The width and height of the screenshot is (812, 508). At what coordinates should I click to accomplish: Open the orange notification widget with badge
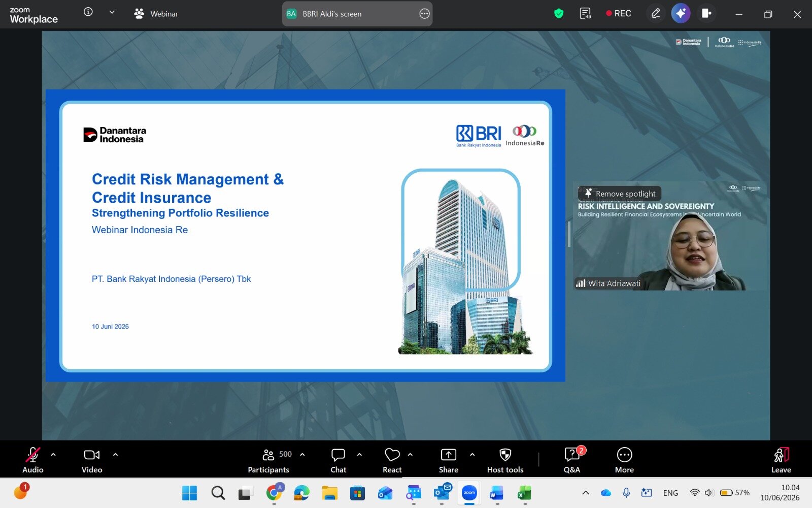(x=21, y=491)
